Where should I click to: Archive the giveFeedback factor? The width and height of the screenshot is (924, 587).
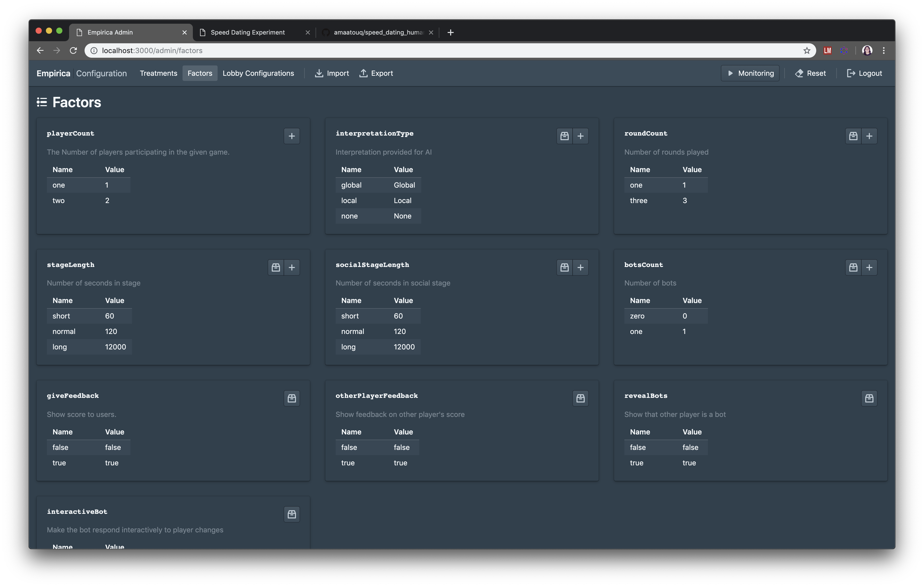click(292, 398)
